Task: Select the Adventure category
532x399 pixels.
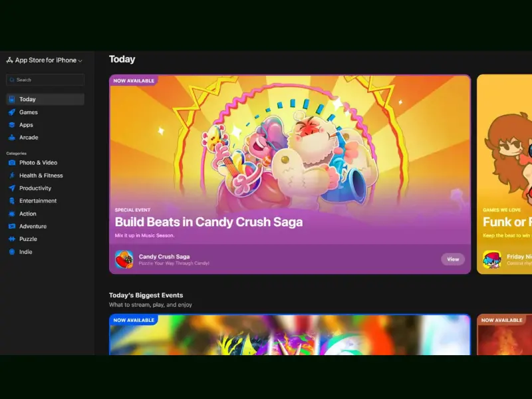Action: pyautogui.click(x=33, y=227)
